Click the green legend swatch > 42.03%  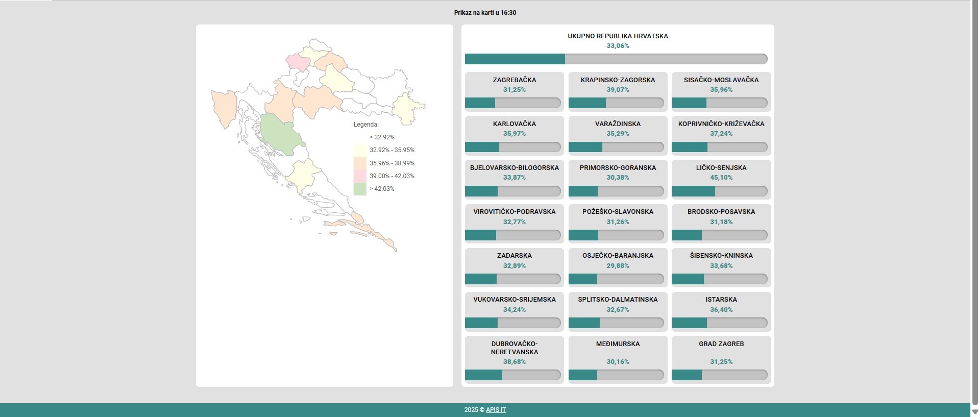(x=360, y=189)
